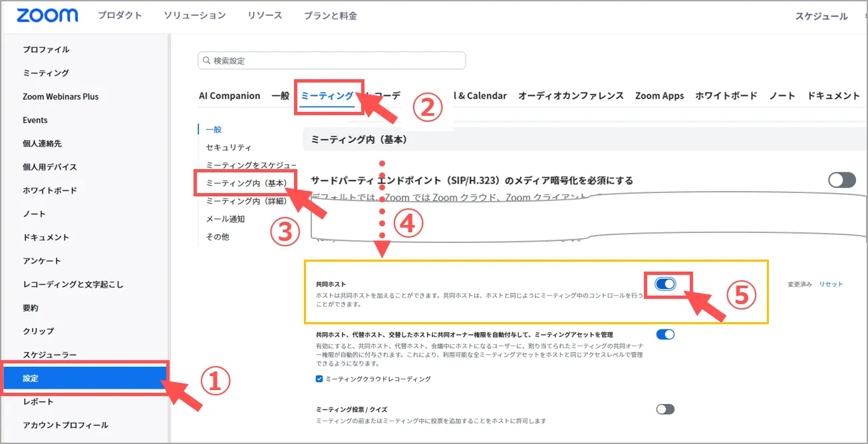Jump to ミーティング内（基本） section
Viewport: 868px width, 444px height.
pos(246,182)
